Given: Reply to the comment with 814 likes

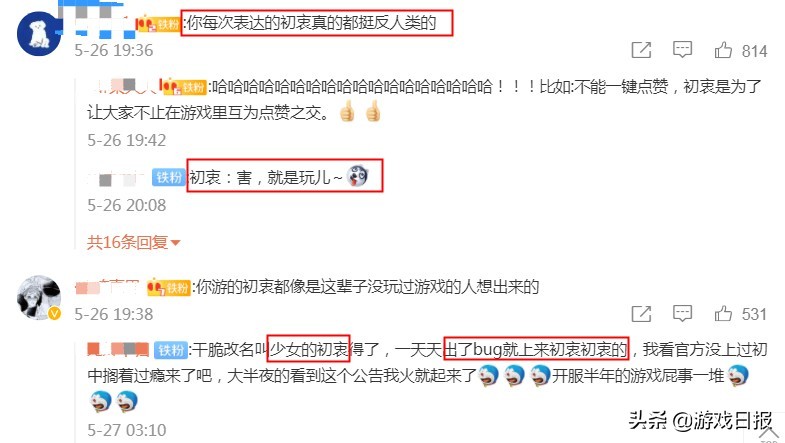Looking at the screenshot, I should (682, 50).
